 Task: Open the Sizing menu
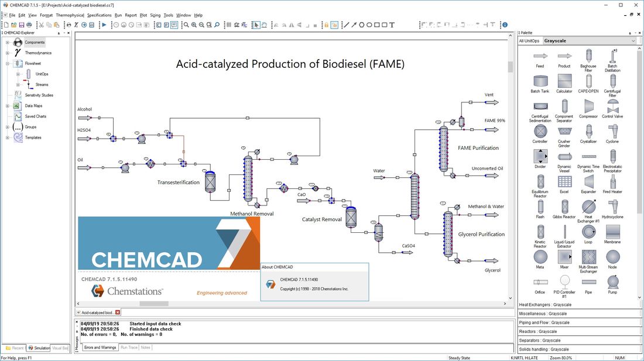click(x=155, y=15)
